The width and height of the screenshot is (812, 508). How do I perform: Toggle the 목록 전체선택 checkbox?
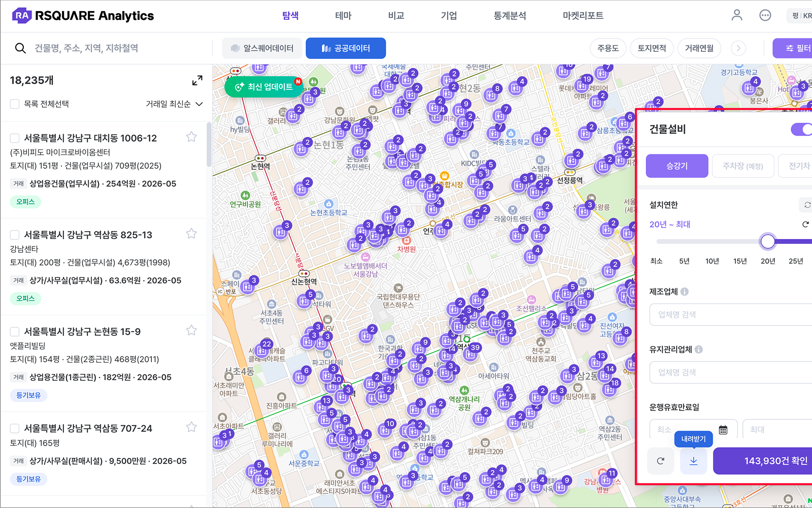pyautogui.click(x=15, y=104)
